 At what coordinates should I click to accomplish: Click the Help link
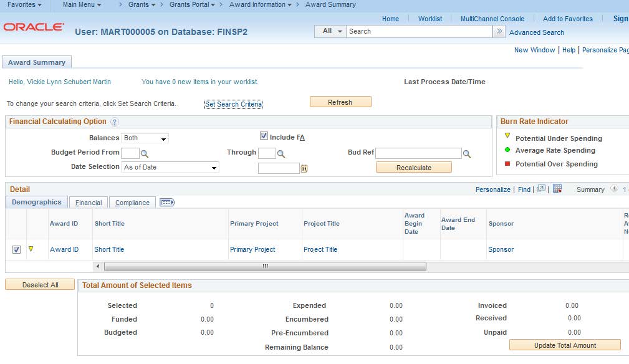click(569, 50)
